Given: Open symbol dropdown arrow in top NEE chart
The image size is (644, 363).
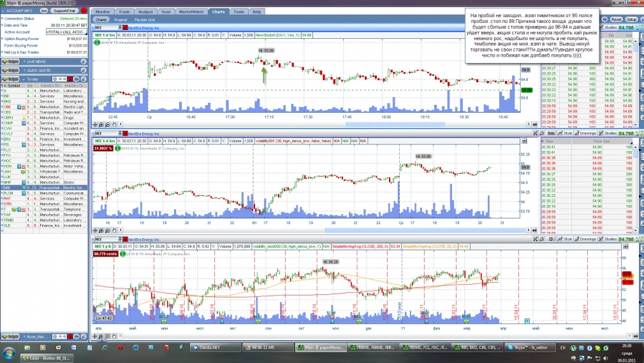Looking at the screenshot, I should coord(120,27).
